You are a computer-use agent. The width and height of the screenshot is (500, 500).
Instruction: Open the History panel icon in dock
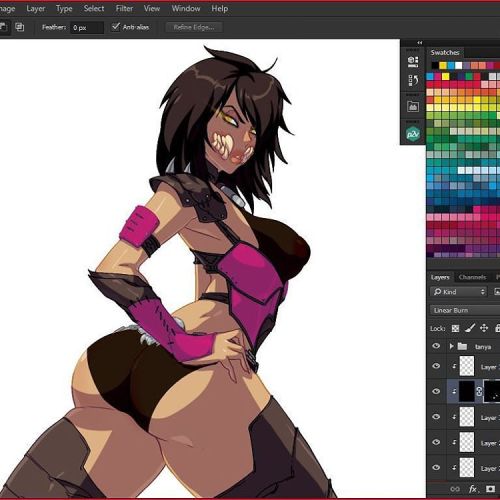pos(413,80)
